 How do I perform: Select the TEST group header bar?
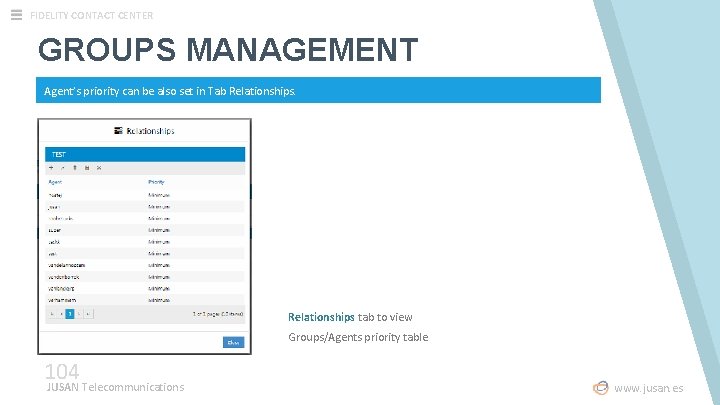click(x=145, y=154)
